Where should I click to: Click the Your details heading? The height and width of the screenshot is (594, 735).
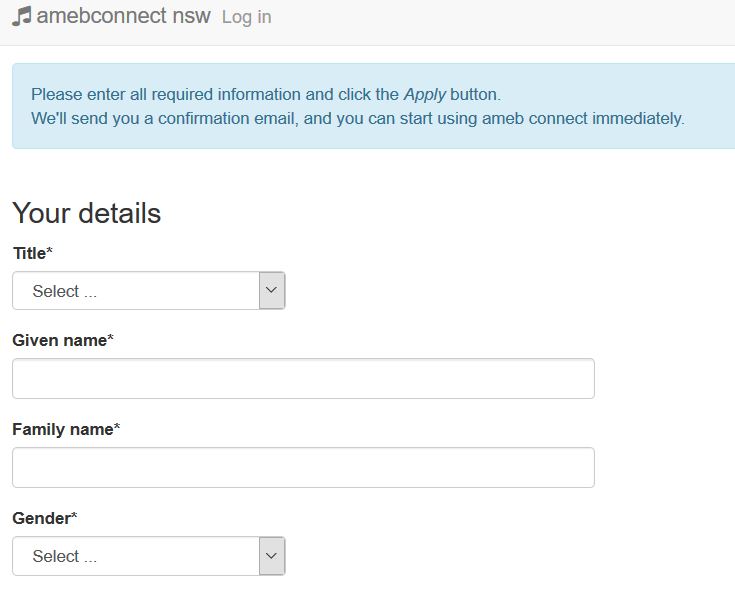coord(86,213)
